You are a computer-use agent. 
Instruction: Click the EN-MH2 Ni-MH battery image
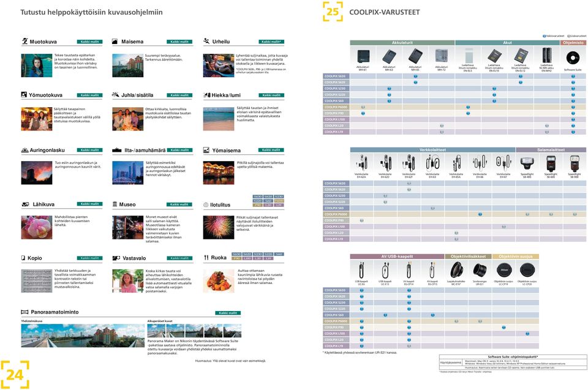546,56
